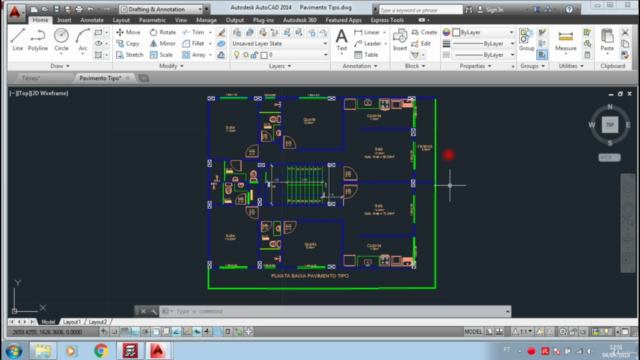Toggle Object Snap in the status bar
The image size is (640, 360).
click(156, 332)
